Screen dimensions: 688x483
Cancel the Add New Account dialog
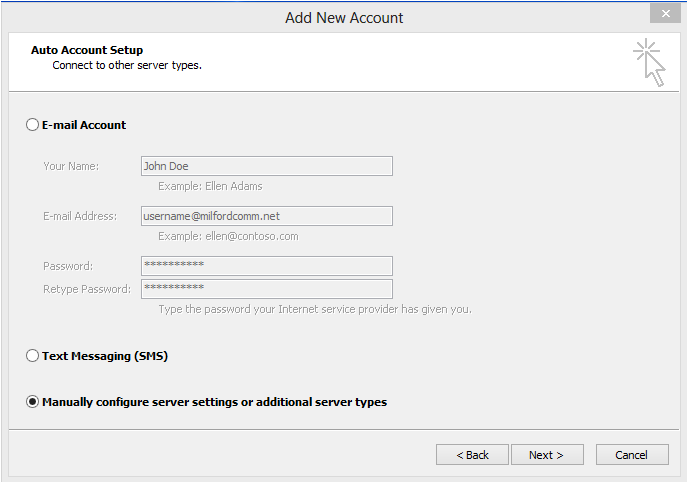(632, 455)
